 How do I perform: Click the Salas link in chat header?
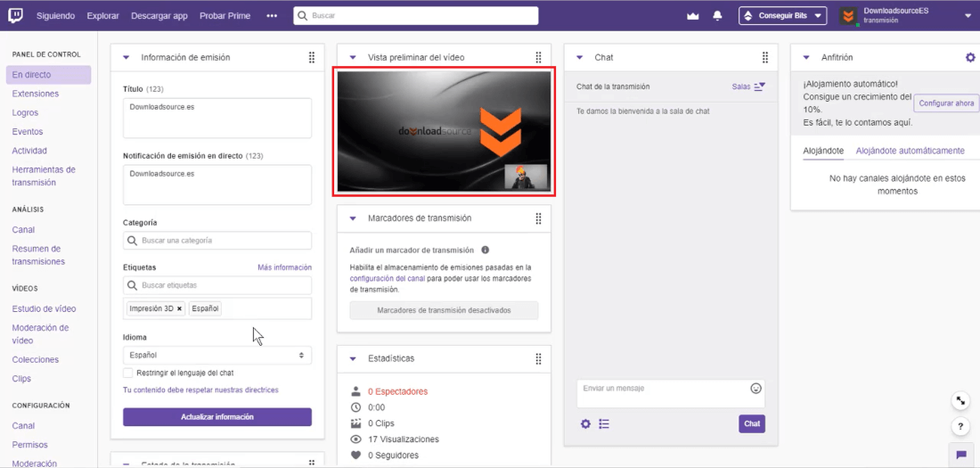pyautogui.click(x=740, y=87)
